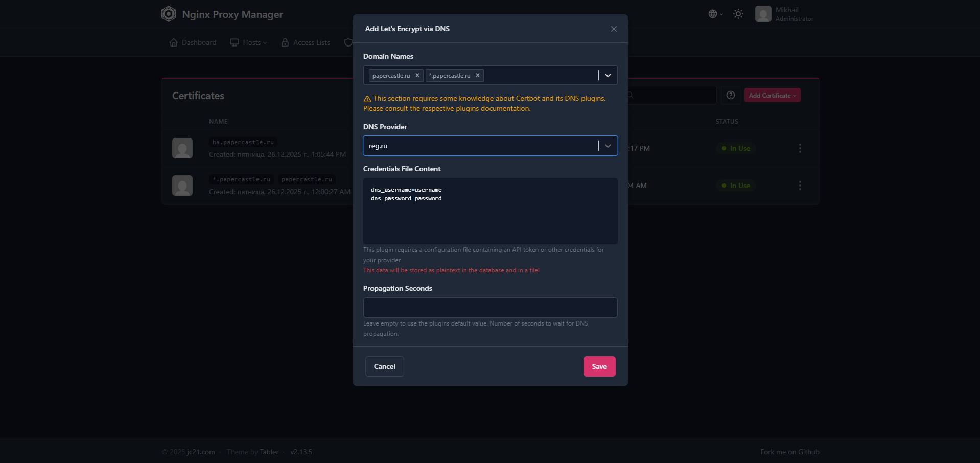
Task: Select the ha.papercastle.ru certificate name
Action: [243, 142]
